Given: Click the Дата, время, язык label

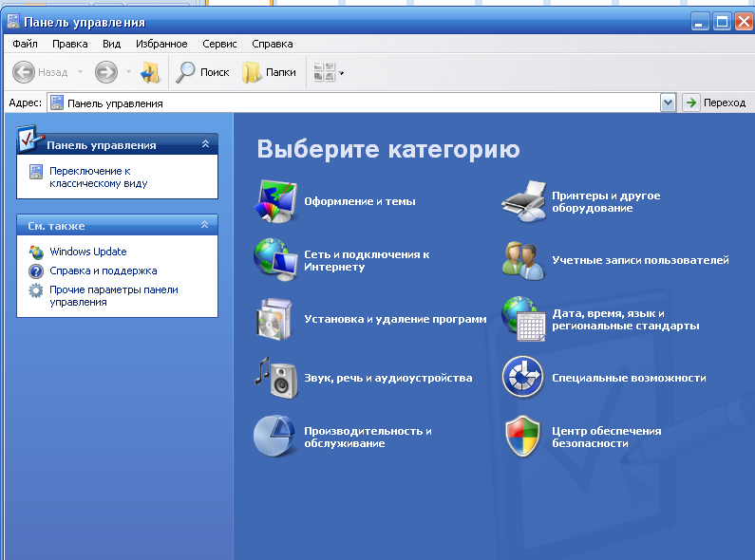Looking at the screenshot, I should tap(626, 320).
